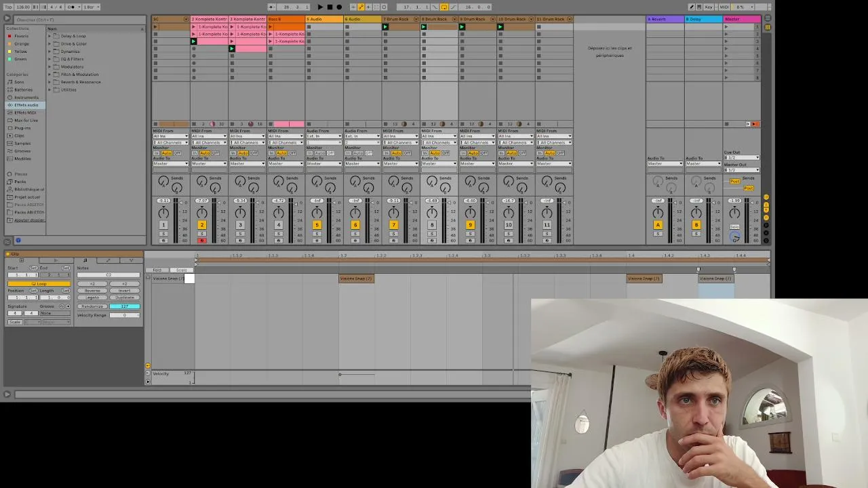
Task: Click Ajouter dossier in browser places
Action: [29, 220]
